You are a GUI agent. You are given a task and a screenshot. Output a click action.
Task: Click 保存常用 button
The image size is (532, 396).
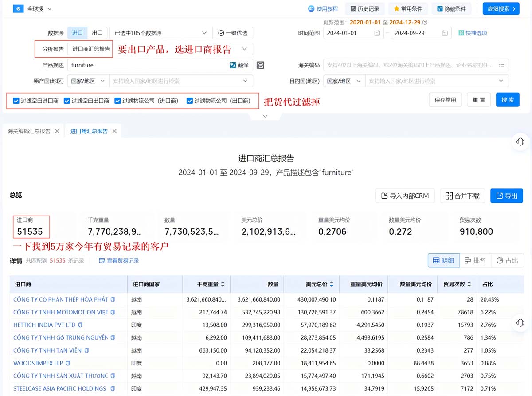(x=446, y=100)
